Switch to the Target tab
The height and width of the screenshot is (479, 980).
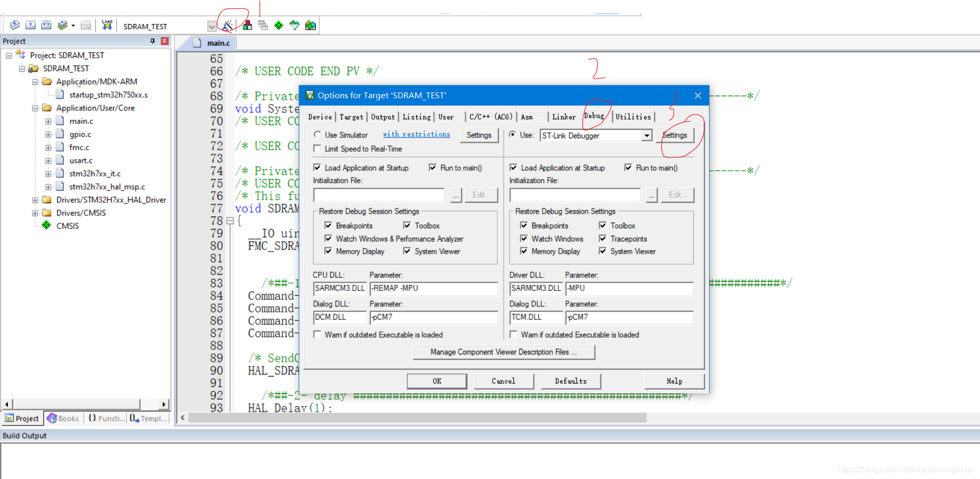point(351,117)
